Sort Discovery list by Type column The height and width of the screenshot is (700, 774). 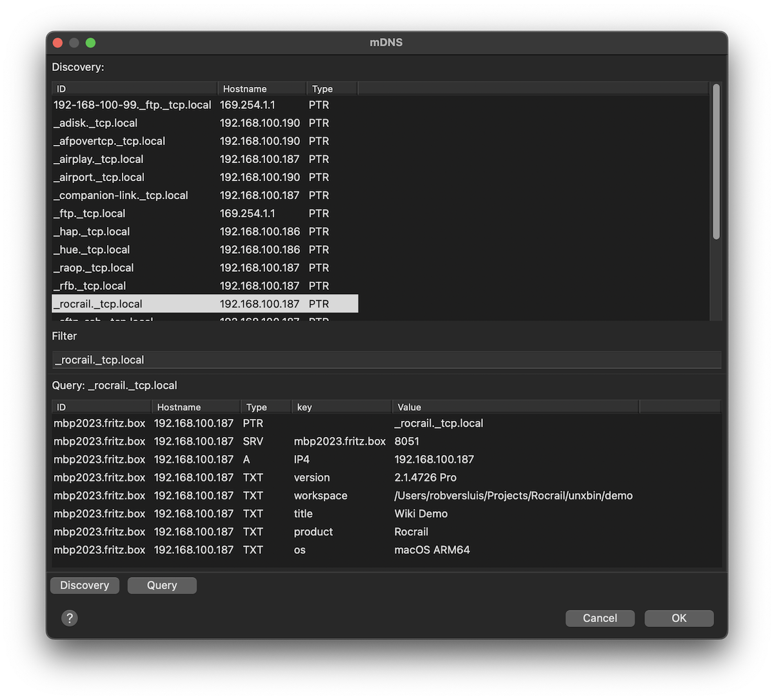point(331,89)
